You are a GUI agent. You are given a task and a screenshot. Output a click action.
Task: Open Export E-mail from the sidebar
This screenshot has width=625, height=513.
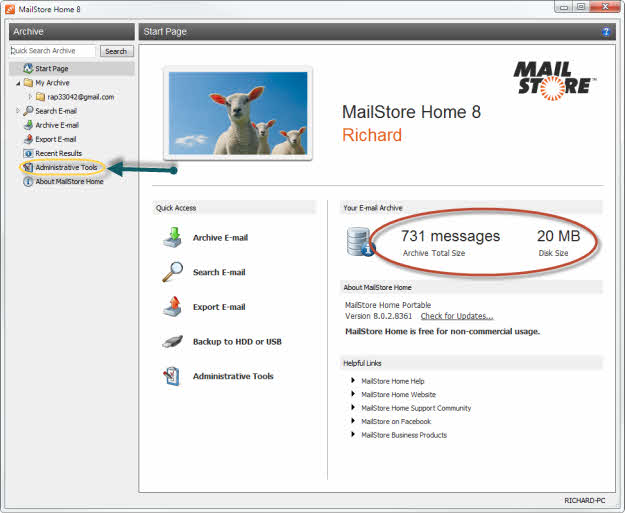click(x=55, y=139)
